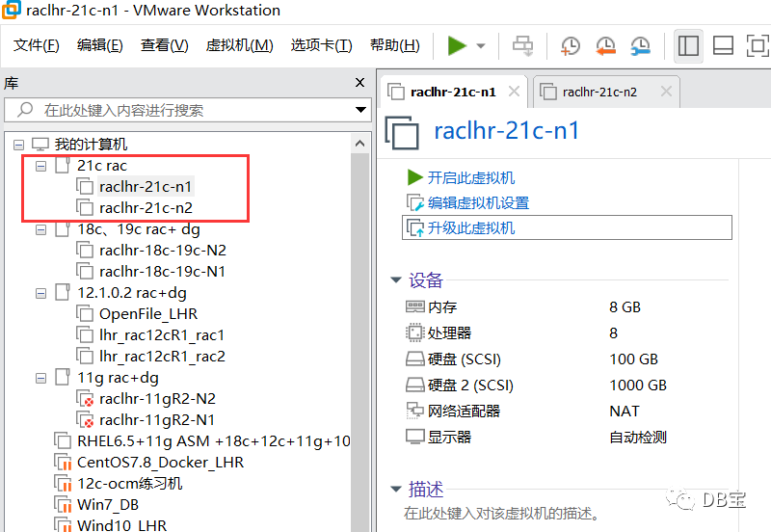Viewport: 771px width, 532px height.
Task: Select 12c-ocm练习机 virtual machine
Action: (x=130, y=483)
